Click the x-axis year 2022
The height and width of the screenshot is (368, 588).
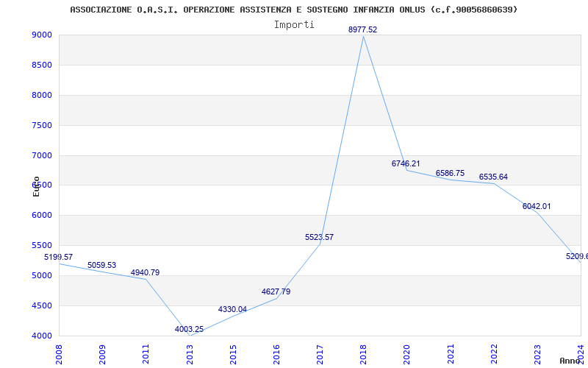494,354
